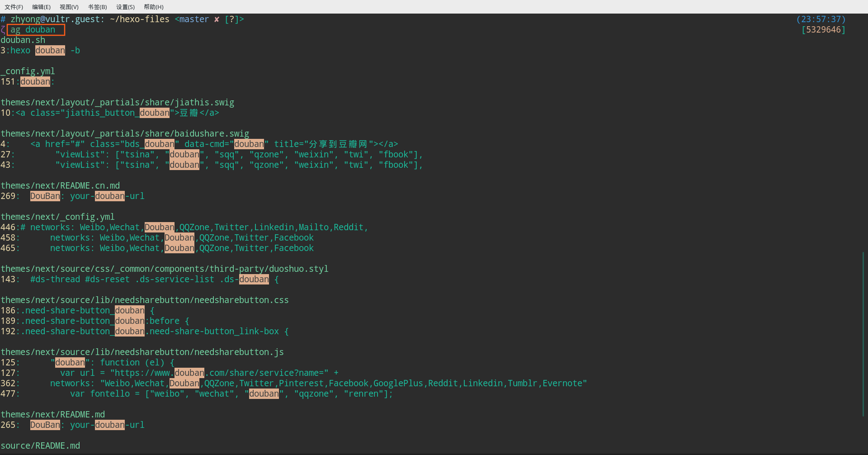Click the 'themes/next/README.cn.md' path
Image resolution: width=868 pixels, height=455 pixels.
[x=60, y=186]
